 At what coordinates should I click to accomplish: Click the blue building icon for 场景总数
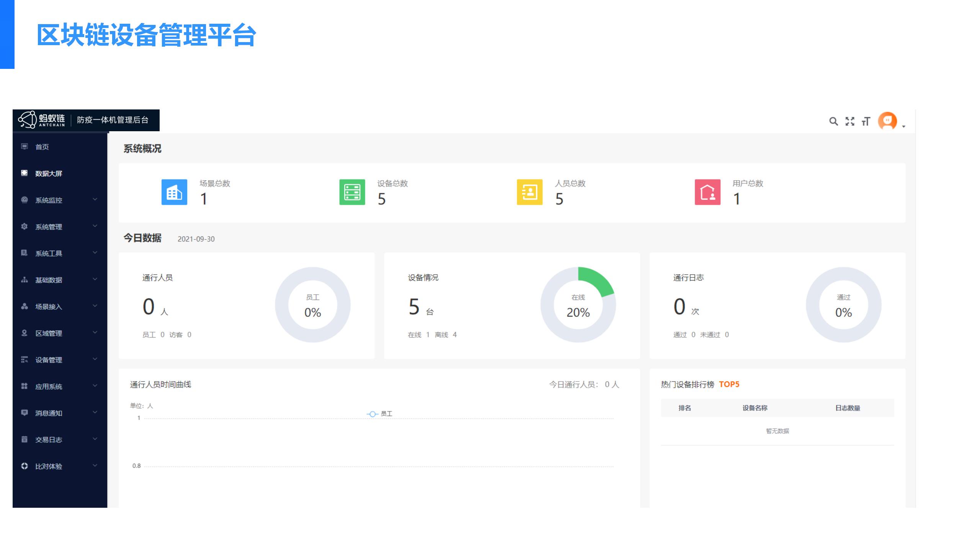click(x=174, y=192)
